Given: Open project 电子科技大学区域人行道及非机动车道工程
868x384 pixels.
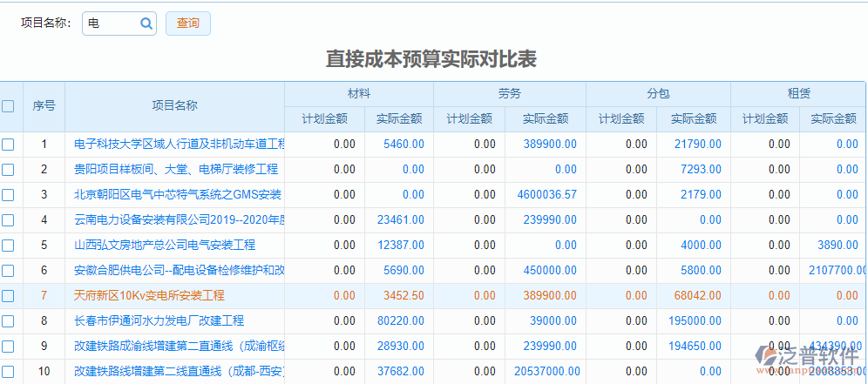Looking at the screenshot, I should 180,145.
